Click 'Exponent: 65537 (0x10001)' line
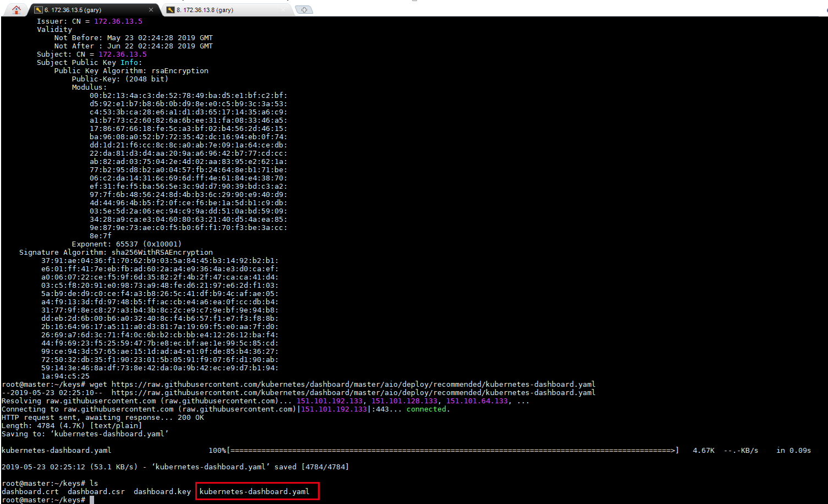The image size is (828, 504). coord(127,244)
